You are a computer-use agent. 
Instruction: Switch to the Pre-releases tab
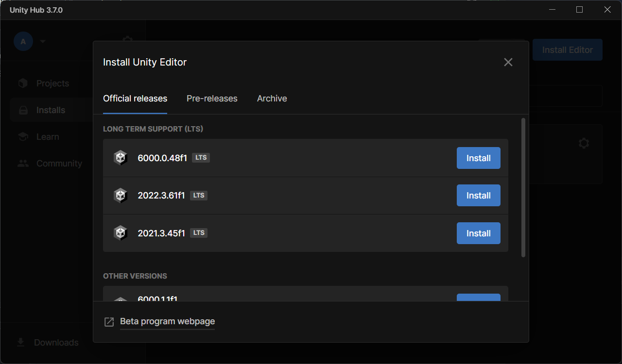212,99
